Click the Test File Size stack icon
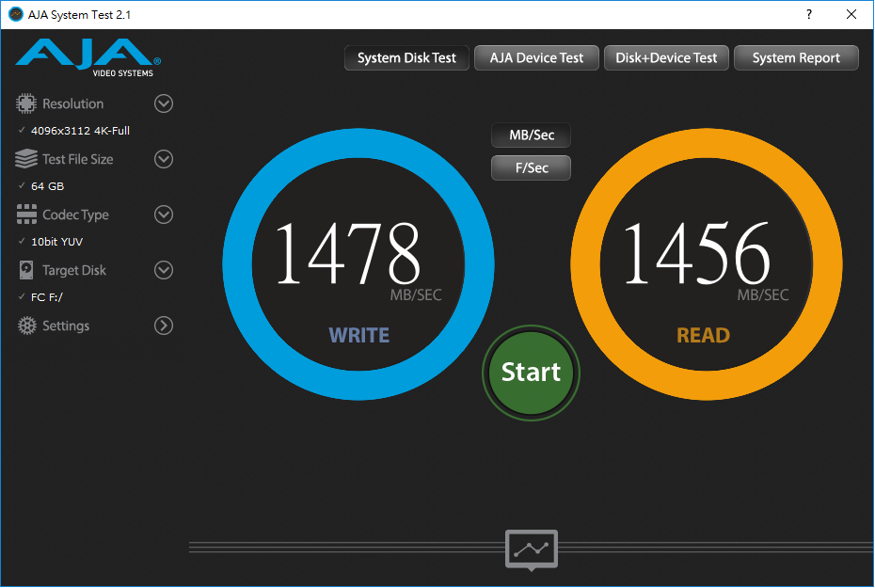 coord(26,159)
